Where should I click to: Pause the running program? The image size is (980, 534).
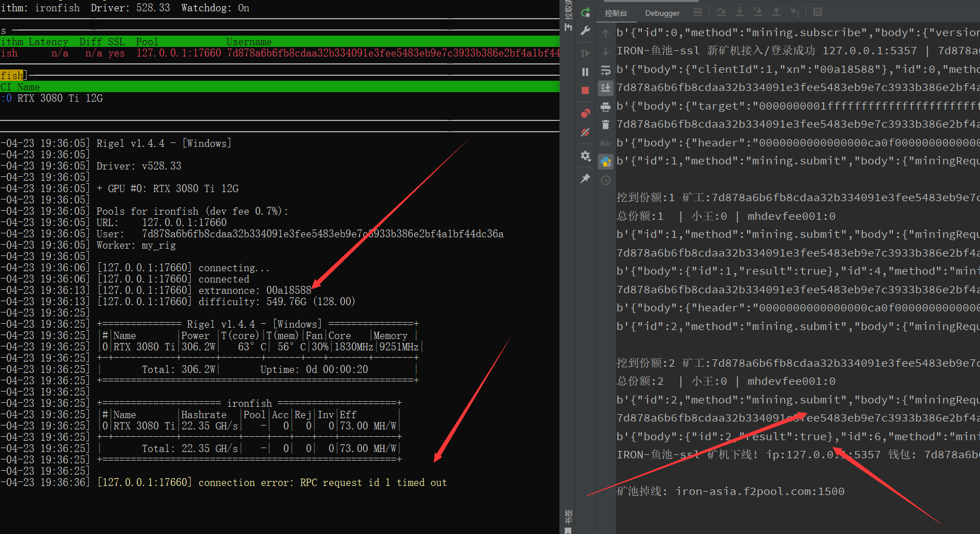tap(585, 72)
